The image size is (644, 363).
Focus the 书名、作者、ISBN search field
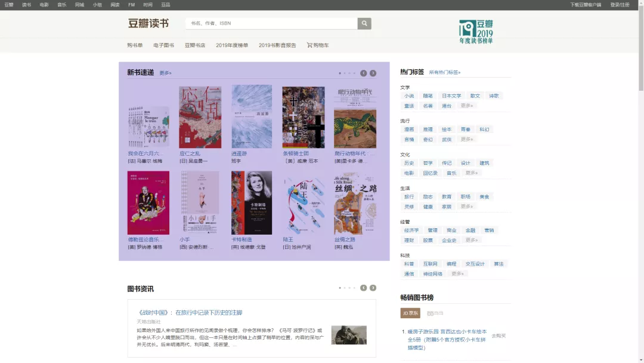pos(271,23)
